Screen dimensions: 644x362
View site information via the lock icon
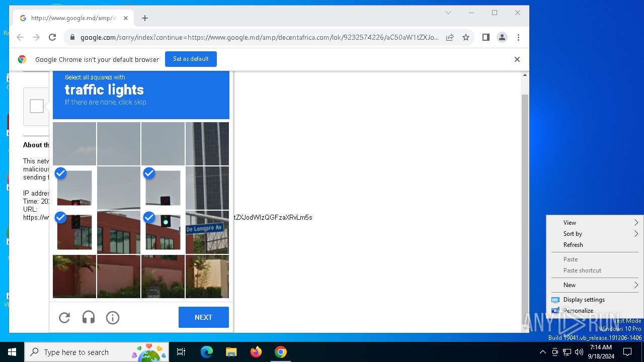click(72, 37)
